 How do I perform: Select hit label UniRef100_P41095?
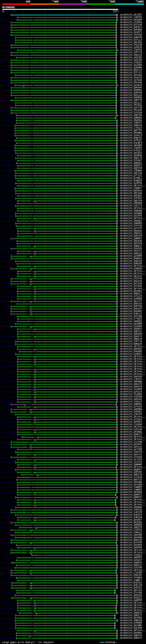[131, 45]
